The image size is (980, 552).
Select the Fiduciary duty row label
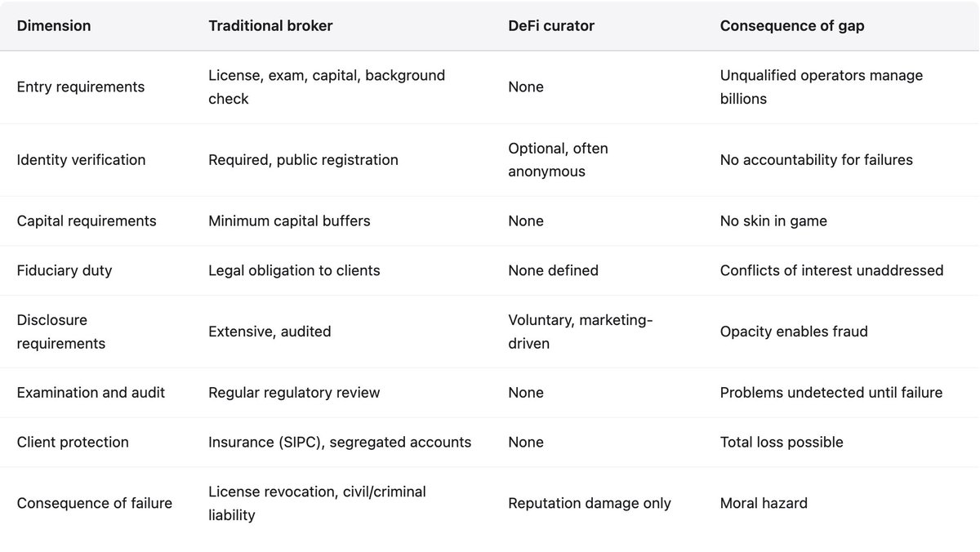click(64, 270)
